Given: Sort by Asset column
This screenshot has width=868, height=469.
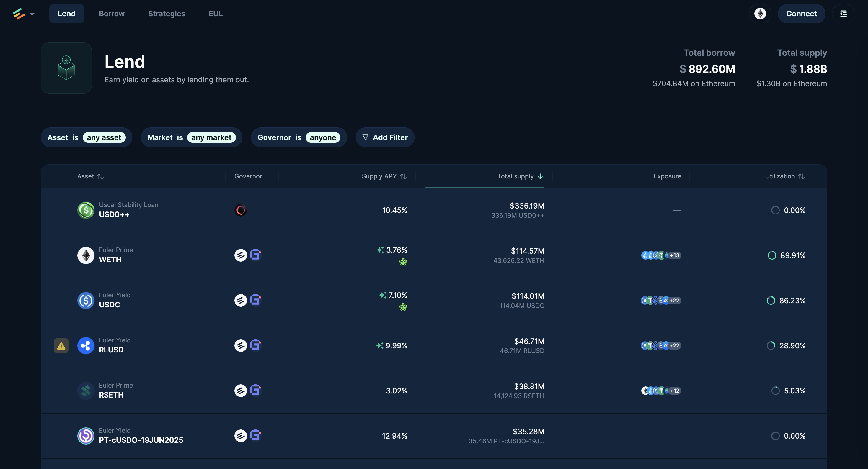Looking at the screenshot, I should coord(90,176).
